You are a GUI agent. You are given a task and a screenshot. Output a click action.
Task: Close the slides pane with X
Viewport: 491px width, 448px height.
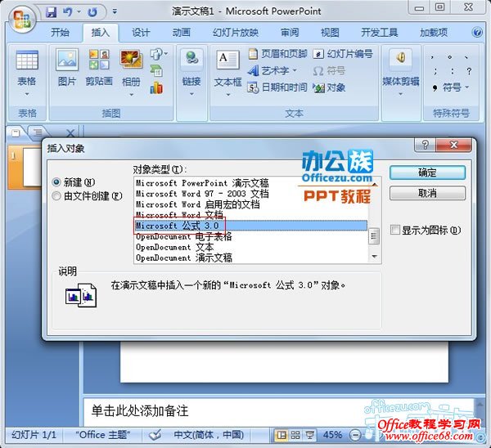point(70,133)
